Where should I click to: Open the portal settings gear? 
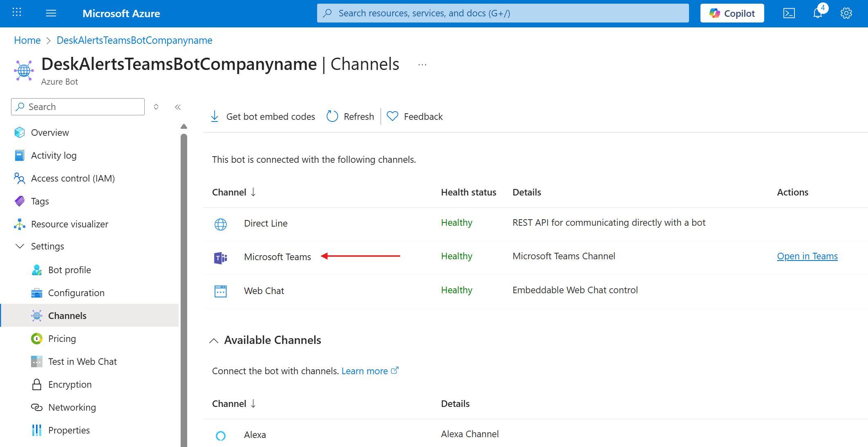tap(846, 13)
